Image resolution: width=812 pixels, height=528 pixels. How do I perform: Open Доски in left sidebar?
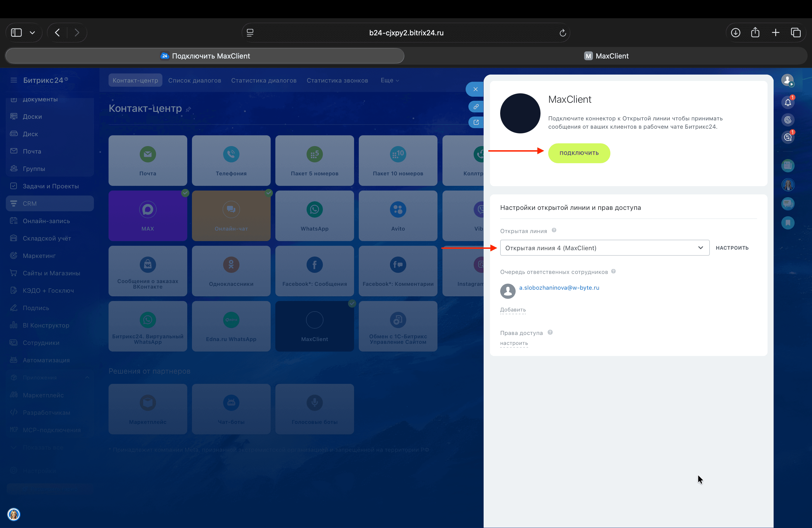pyautogui.click(x=50, y=117)
